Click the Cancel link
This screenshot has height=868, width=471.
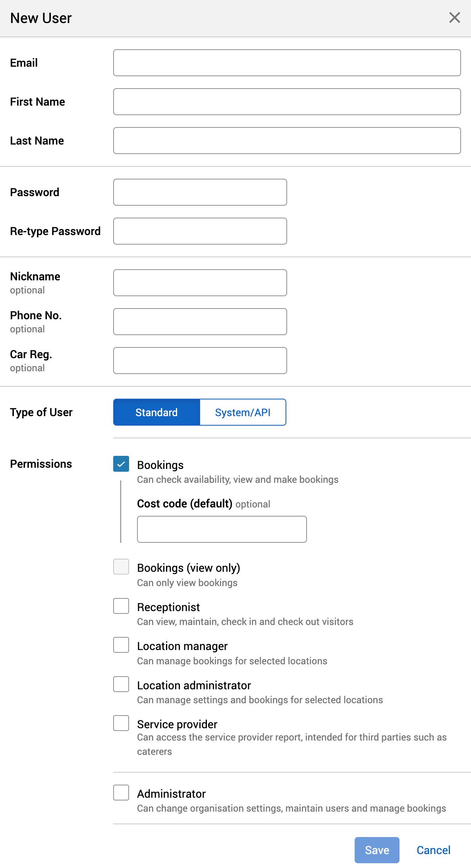click(x=433, y=850)
